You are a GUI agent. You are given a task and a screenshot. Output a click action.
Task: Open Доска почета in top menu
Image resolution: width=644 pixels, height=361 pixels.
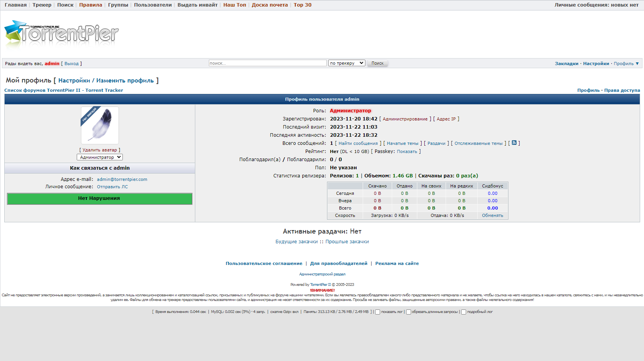click(270, 5)
